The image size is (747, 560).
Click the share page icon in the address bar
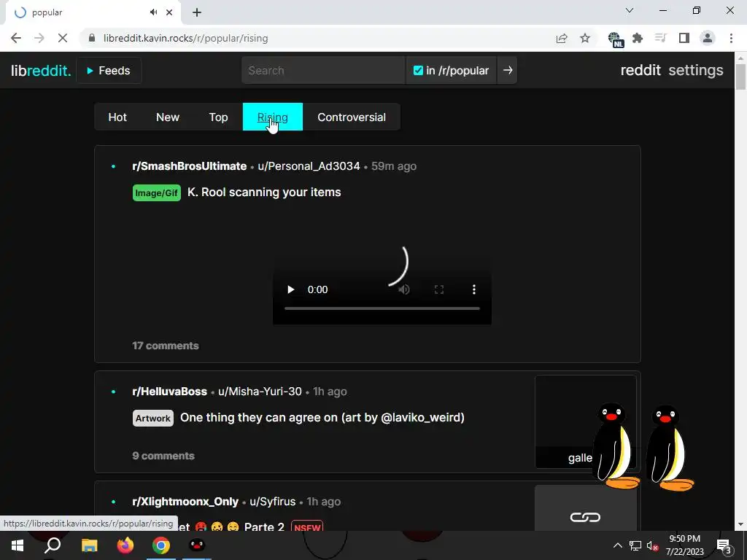pos(562,38)
